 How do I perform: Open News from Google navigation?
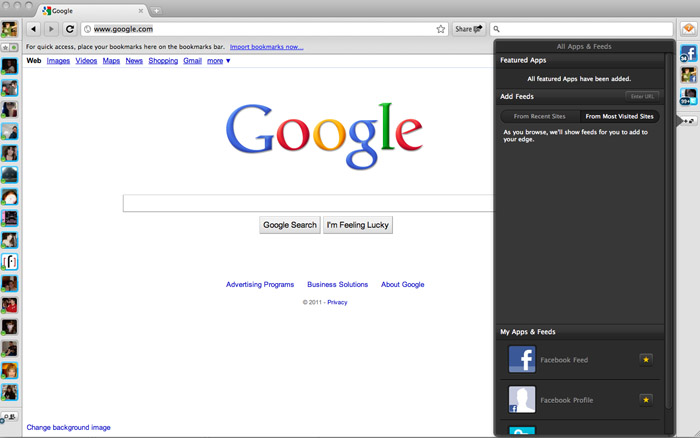coord(134,61)
